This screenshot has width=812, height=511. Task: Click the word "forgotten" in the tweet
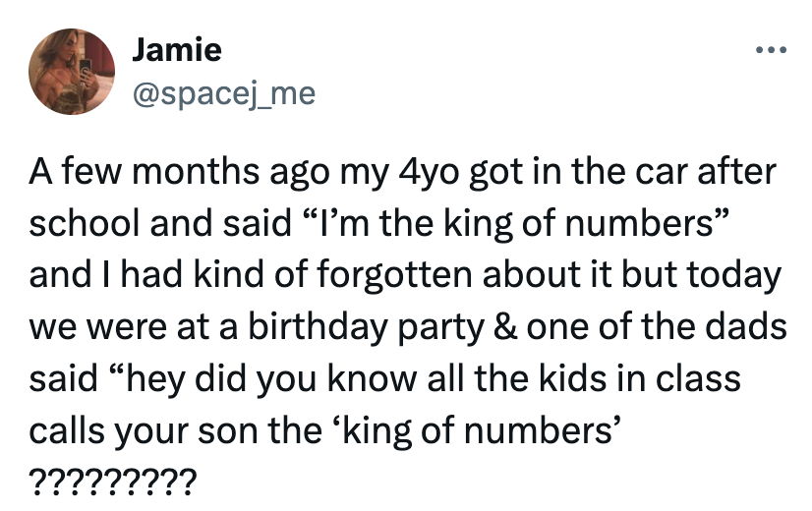click(x=376, y=276)
